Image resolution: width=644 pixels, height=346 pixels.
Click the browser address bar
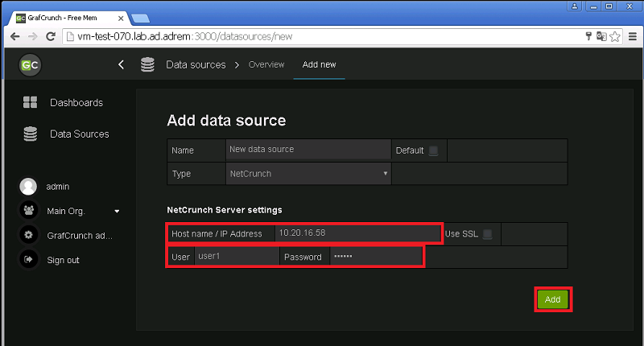click(x=324, y=36)
